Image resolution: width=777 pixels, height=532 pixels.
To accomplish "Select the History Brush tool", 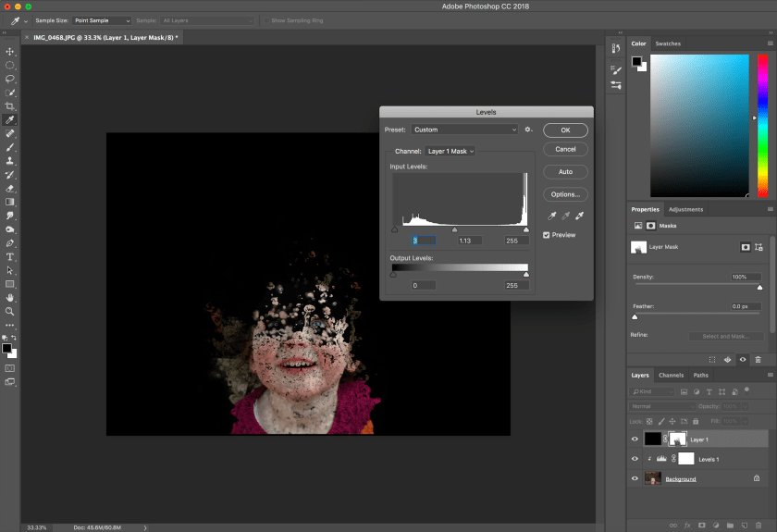I will pos(9,175).
